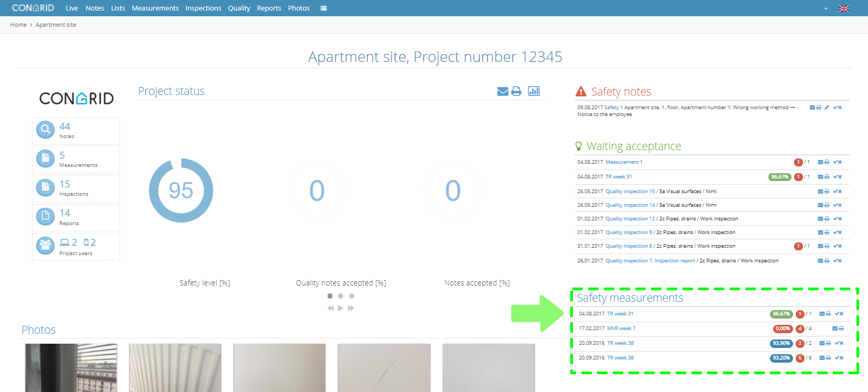This screenshot has height=392, width=868.
Task: Click the edit pencil on safety note
Action: point(827,108)
